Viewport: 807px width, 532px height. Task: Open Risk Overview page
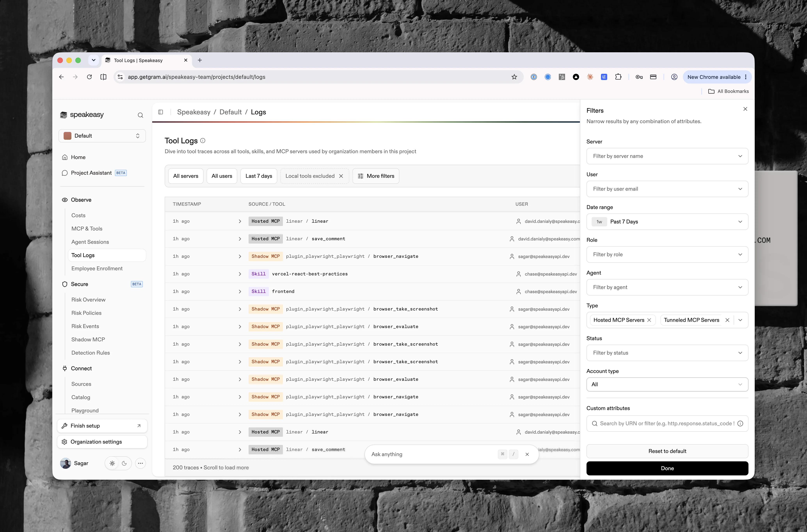tap(89, 300)
